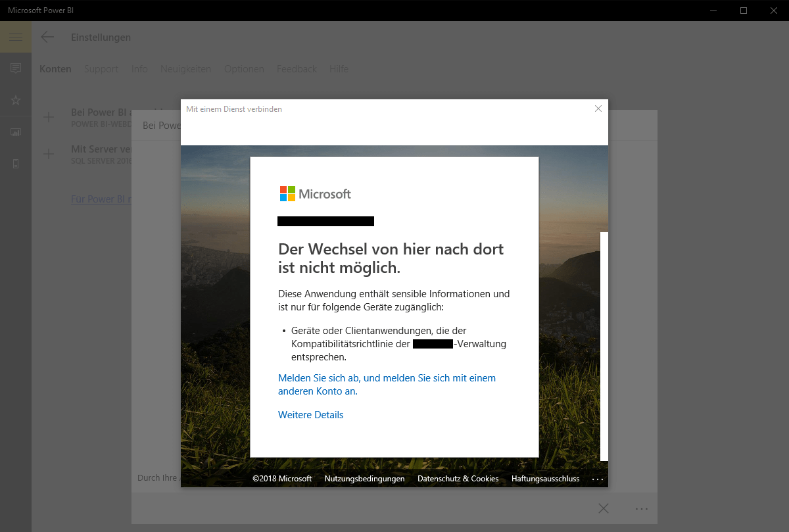The width and height of the screenshot is (789, 532).
Task: Click the ©2018 Microsoft footer text
Action: (x=282, y=479)
